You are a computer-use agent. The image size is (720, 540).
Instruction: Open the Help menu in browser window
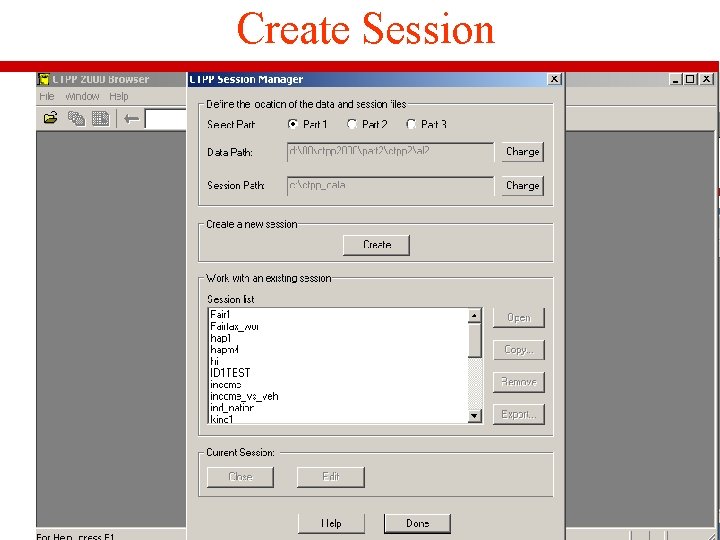[118, 96]
